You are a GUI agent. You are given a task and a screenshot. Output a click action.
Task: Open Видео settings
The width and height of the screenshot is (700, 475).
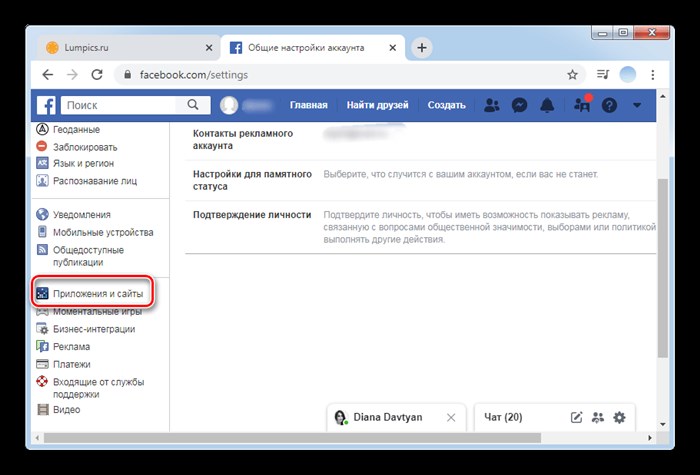tap(67, 410)
